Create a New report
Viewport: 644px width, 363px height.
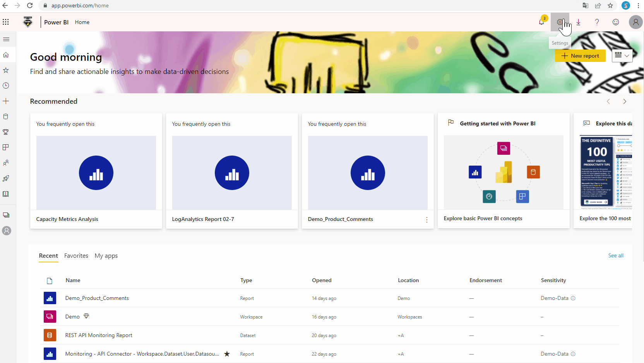pyautogui.click(x=580, y=55)
